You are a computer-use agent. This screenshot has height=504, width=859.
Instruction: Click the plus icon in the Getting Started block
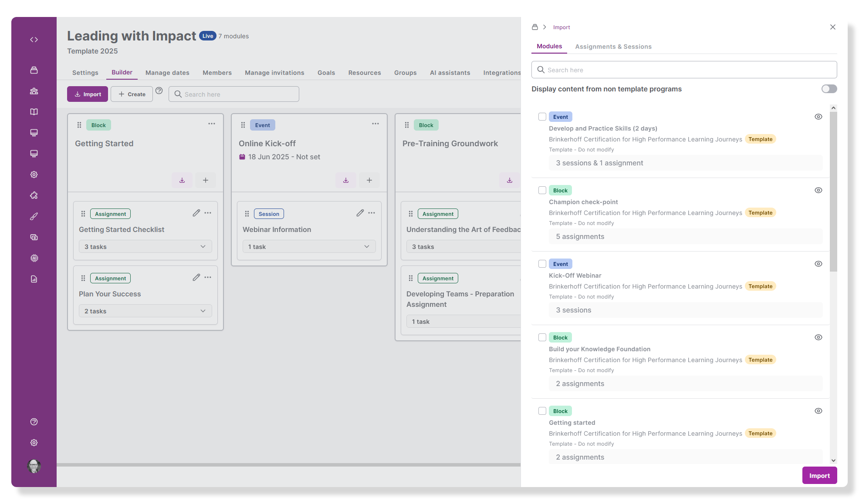pyautogui.click(x=206, y=180)
